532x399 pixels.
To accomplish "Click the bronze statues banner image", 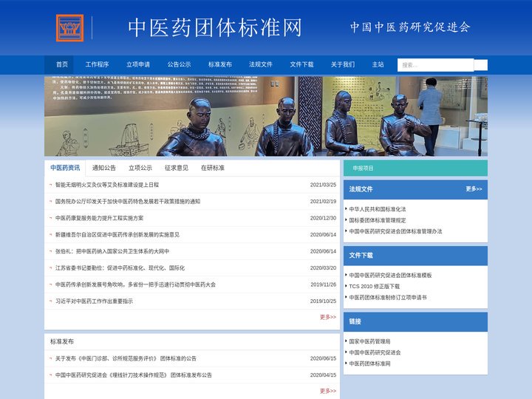I will pyautogui.click(x=266, y=117).
